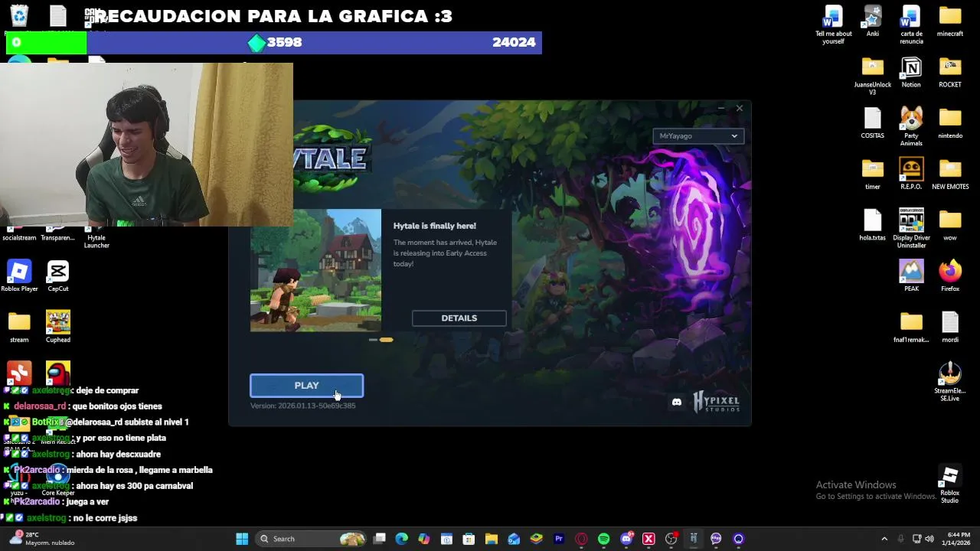The image size is (980, 551).
Task: Open the volume control in tray
Action: pyautogui.click(x=929, y=539)
